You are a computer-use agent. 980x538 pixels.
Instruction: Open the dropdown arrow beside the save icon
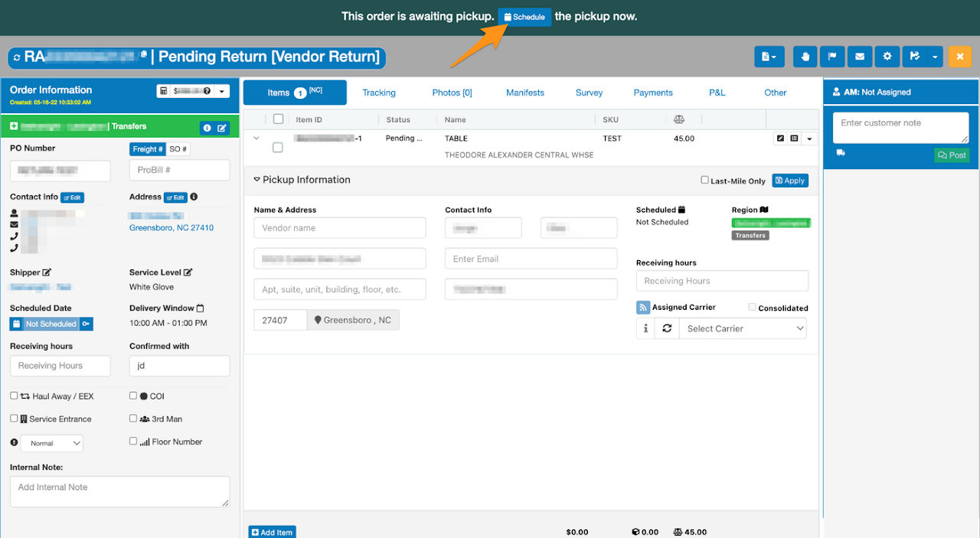click(x=934, y=57)
